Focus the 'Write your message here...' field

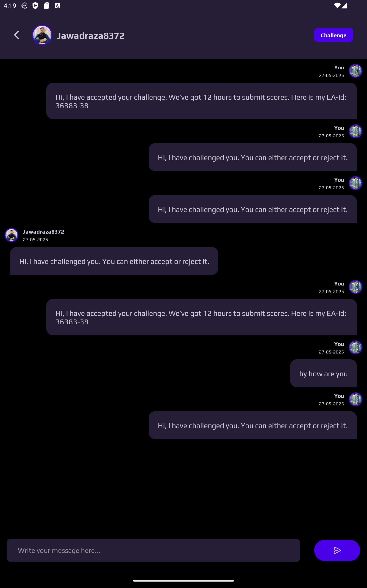[x=153, y=550]
